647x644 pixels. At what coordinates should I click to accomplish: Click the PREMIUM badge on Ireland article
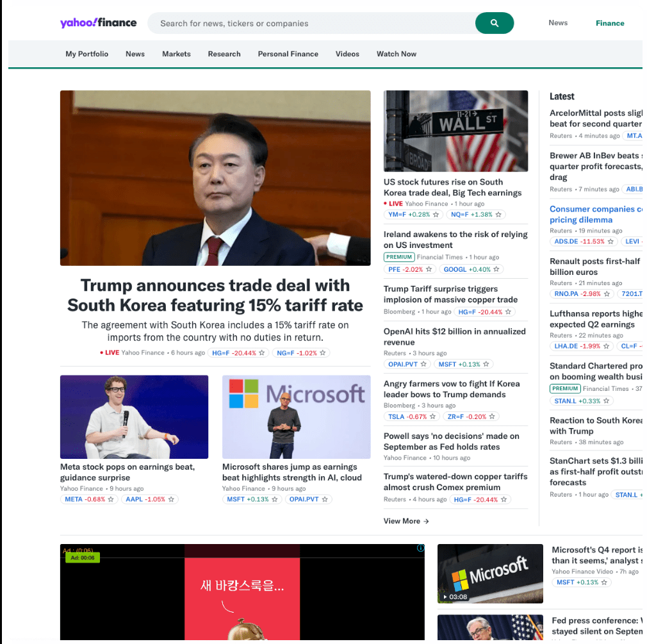pyautogui.click(x=399, y=257)
